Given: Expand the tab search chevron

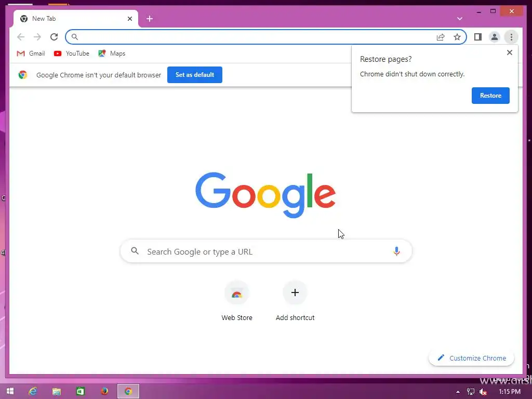Looking at the screenshot, I should pyautogui.click(x=460, y=19).
